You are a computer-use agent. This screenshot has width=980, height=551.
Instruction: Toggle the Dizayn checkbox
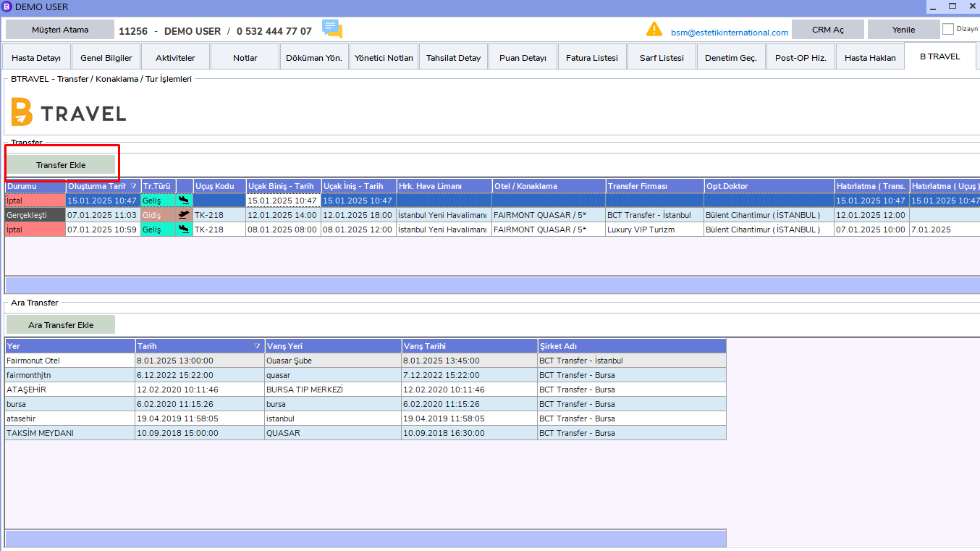(948, 30)
